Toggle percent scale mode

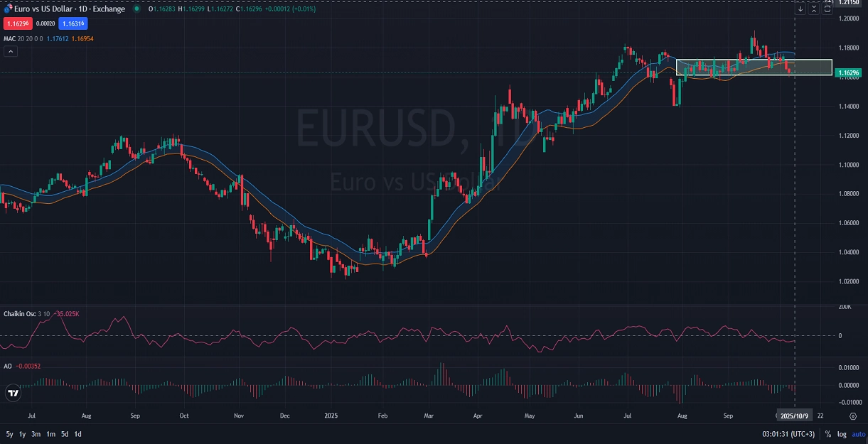[x=828, y=433]
